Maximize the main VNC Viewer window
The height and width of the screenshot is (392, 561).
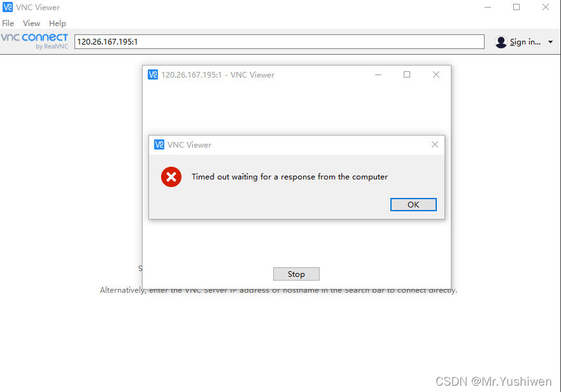(x=516, y=7)
